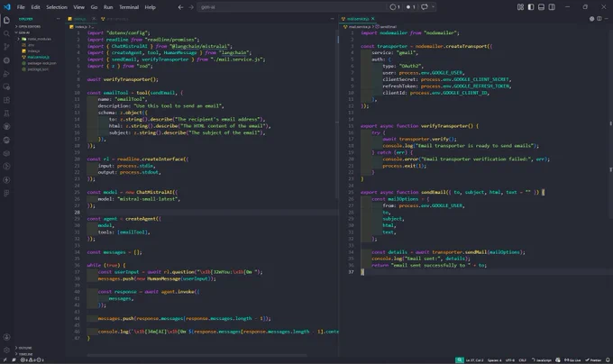The width and height of the screenshot is (613, 364).
Task: Click the JavaScript language mode in status bar
Action: click(x=542, y=360)
